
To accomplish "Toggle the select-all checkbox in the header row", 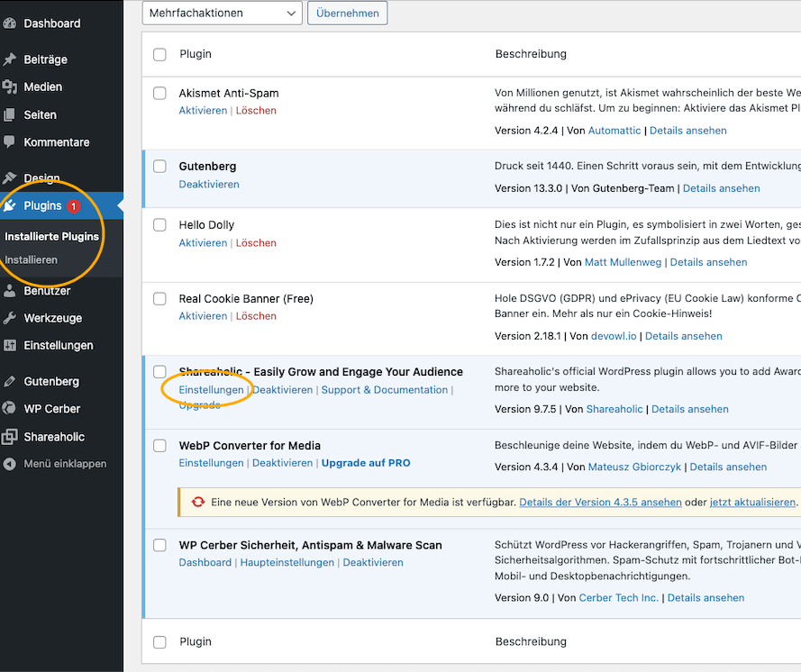I will click(159, 54).
